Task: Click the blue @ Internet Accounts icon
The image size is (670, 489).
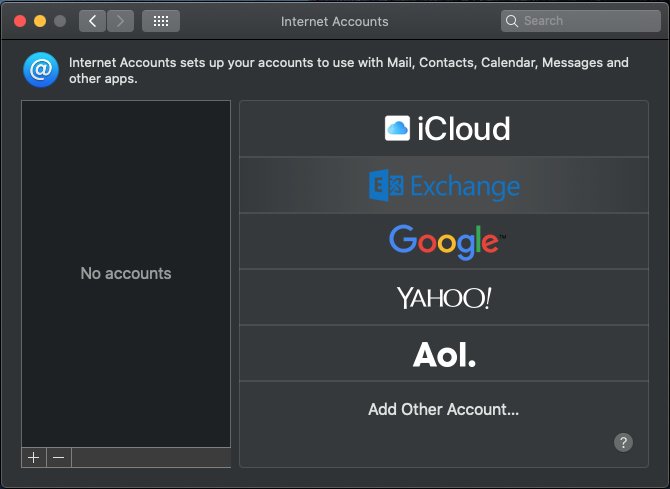Action: (41, 70)
